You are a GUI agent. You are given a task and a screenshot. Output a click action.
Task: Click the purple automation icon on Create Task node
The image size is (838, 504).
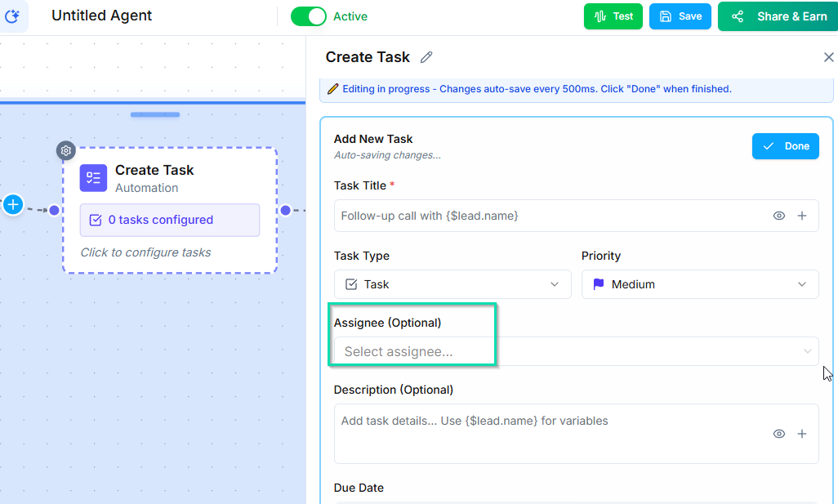tap(93, 177)
